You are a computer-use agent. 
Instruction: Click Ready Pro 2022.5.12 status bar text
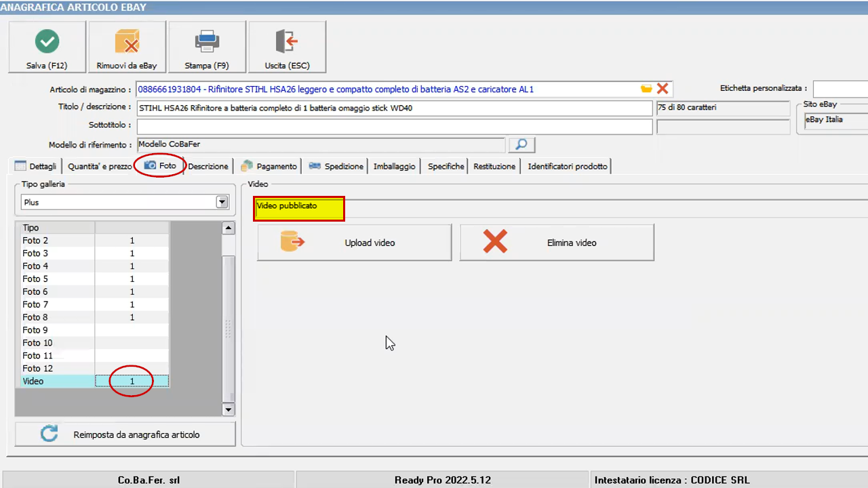click(x=442, y=480)
